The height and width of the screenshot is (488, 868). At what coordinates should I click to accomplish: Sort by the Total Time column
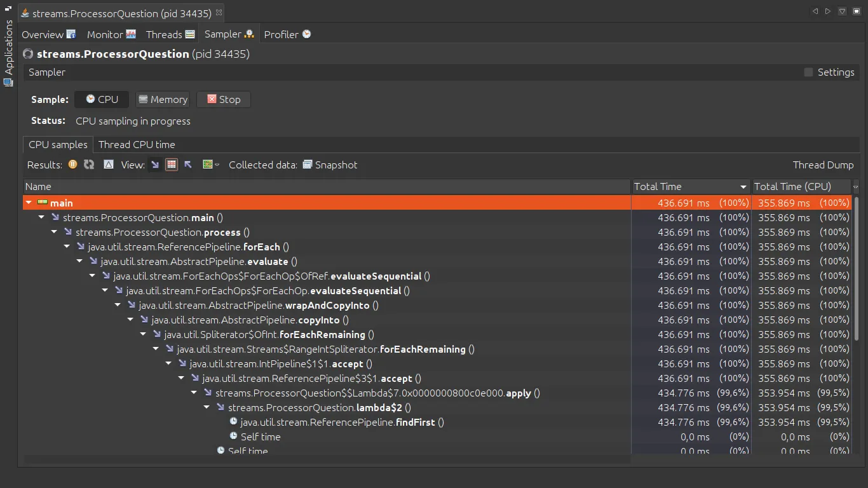691,187
